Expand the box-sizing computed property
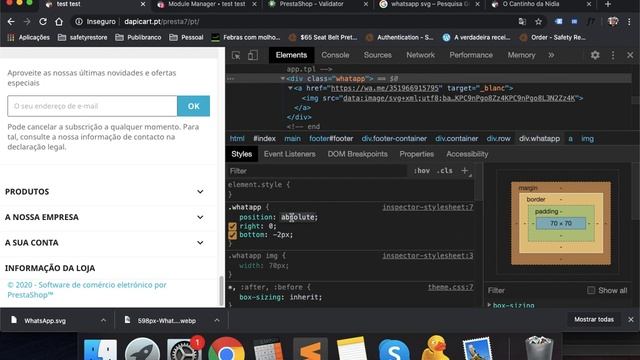Screen dimensions: 640x360 (489, 305)
